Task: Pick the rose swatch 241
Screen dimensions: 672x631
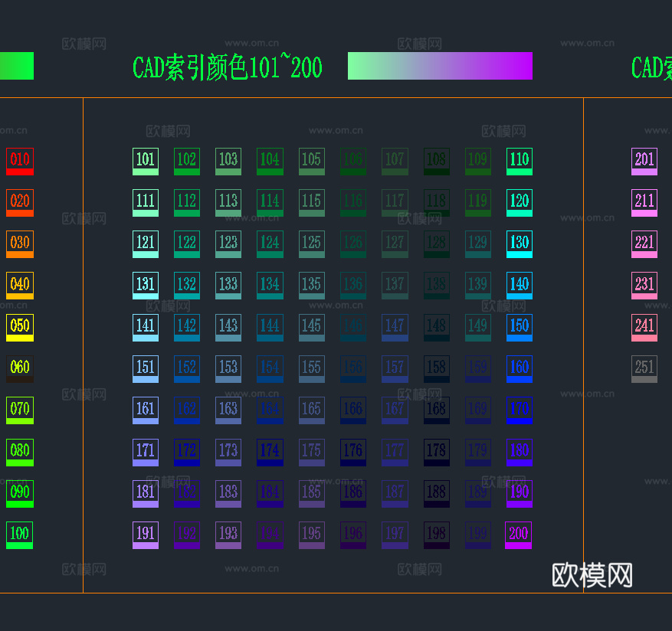Action: (644, 326)
